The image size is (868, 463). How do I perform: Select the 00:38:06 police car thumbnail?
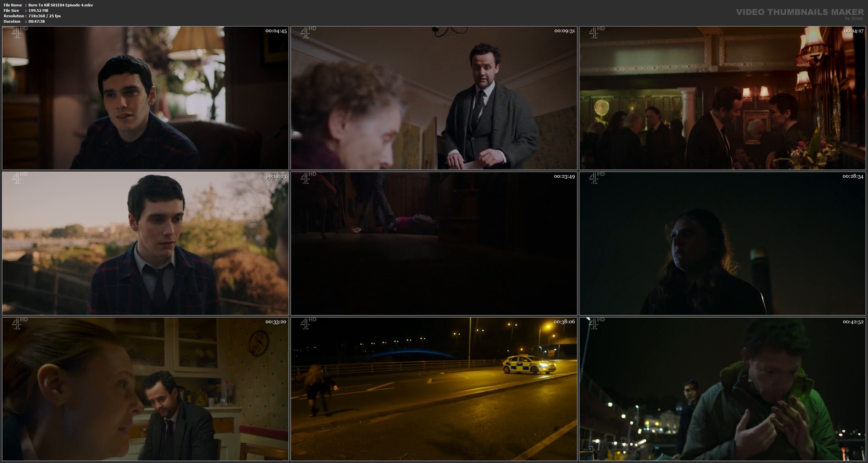(434, 389)
